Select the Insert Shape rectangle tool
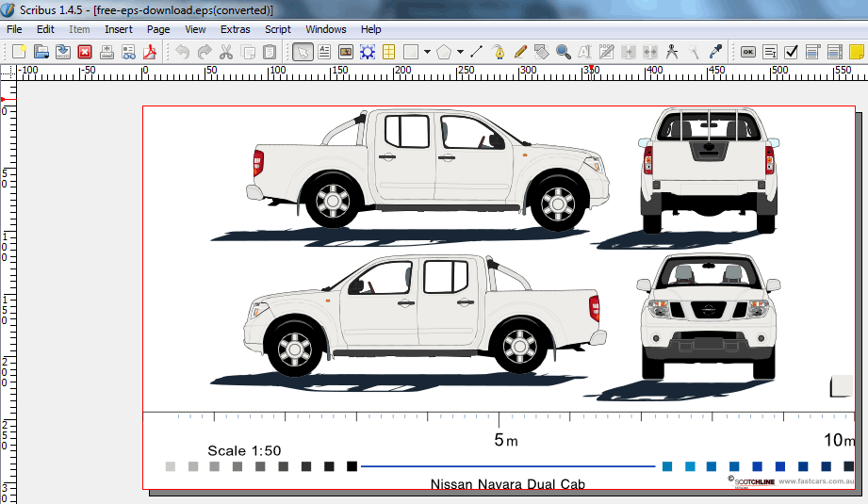 [411, 52]
